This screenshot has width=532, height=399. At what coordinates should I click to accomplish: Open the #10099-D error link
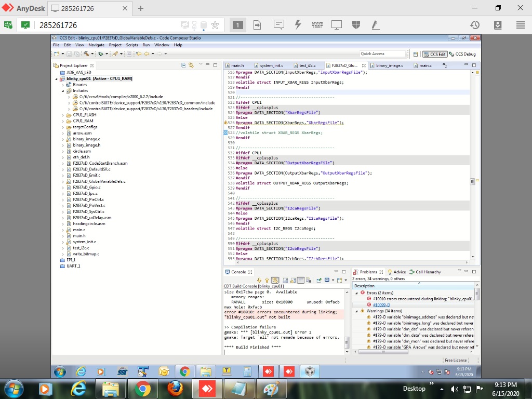(381, 304)
